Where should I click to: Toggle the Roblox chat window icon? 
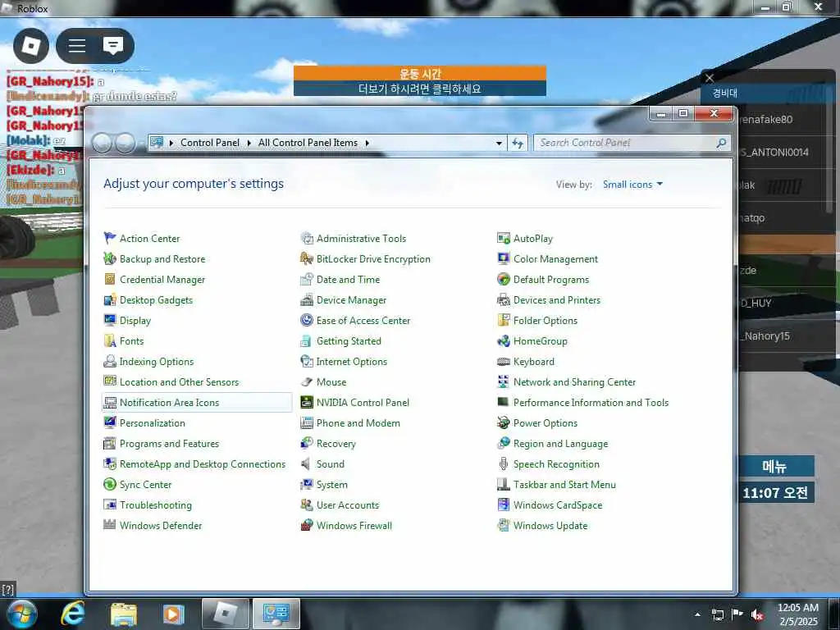(x=113, y=46)
